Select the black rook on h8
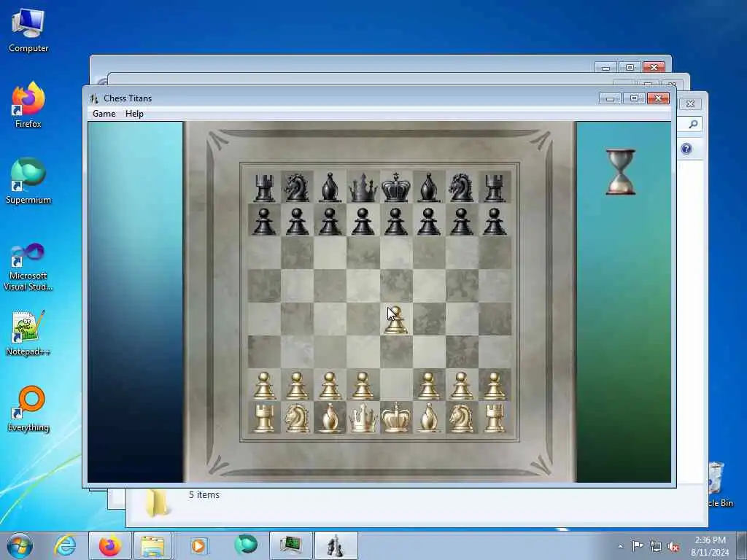747x560 pixels. click(x=495, y=187)
